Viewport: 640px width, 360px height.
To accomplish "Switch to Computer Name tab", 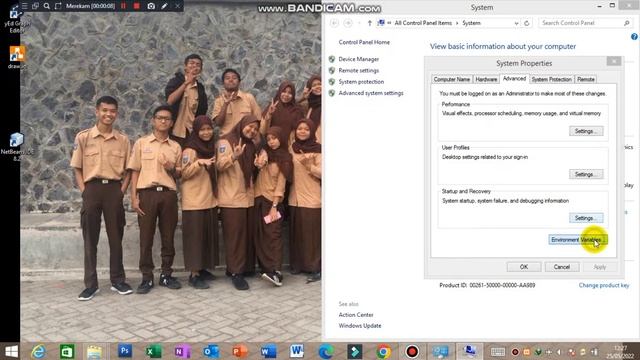I will tap(451, 79).
